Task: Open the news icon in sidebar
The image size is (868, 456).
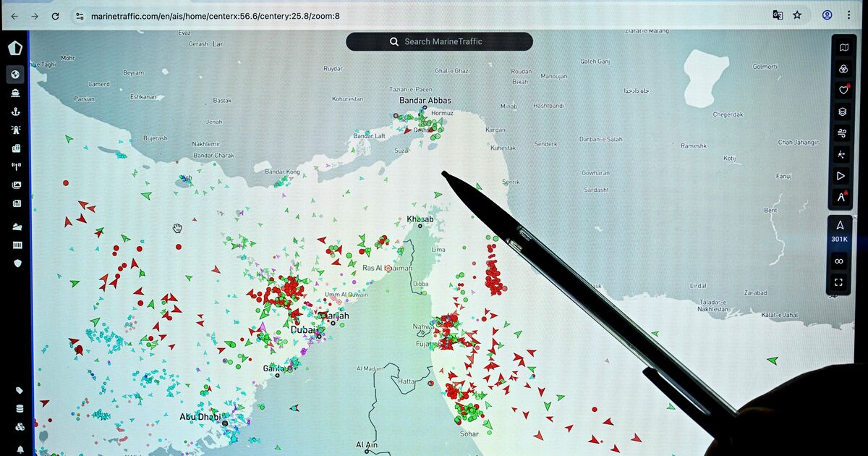Action: coord(17,203)
